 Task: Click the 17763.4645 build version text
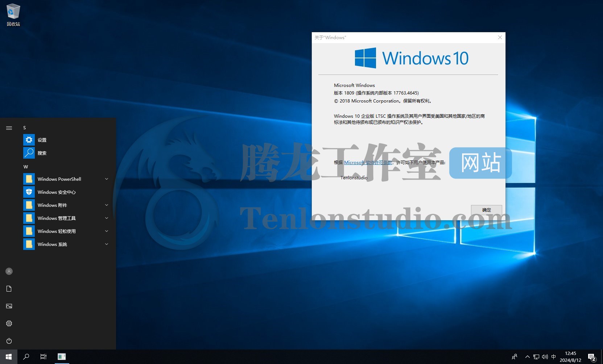[405, 93]
